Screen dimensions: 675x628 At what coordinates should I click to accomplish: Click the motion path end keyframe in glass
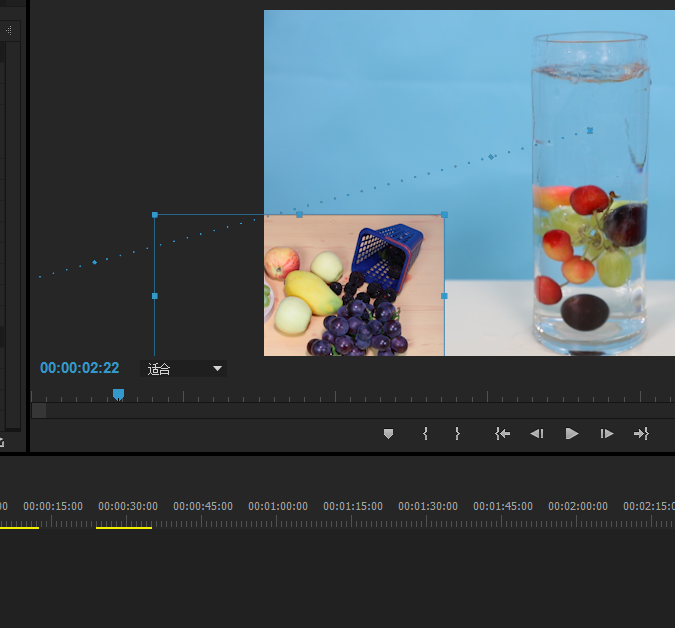(x=590, y=130)
